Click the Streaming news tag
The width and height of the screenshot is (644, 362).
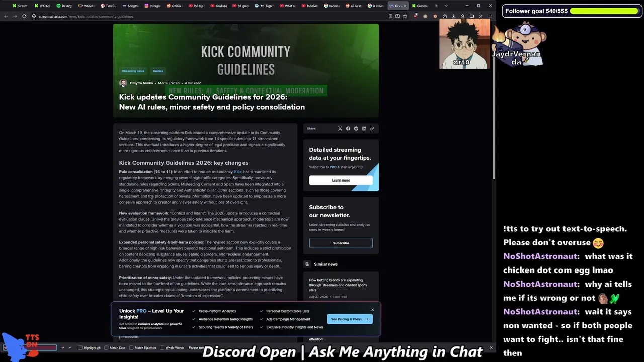(x=133, y=71)
